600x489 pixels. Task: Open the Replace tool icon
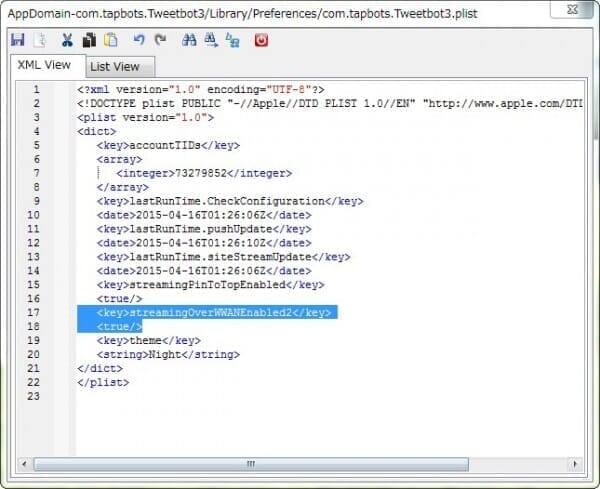tap(233, 40)
